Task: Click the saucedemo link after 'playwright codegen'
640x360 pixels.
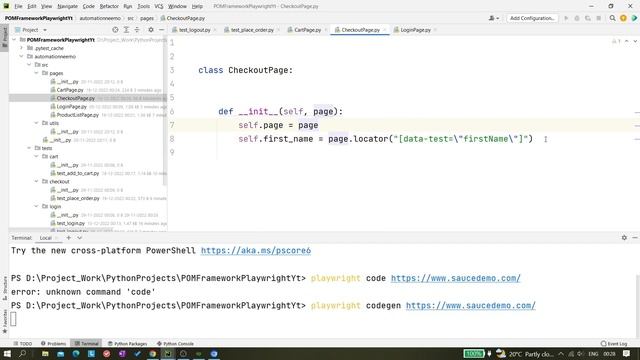Action: (x=471, y=305)
